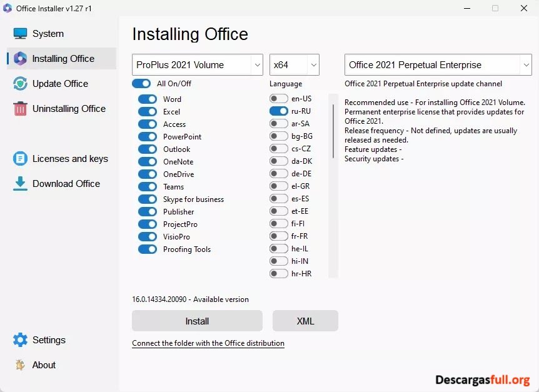Open the Office 2021 Perpetual Enterprise channel dropdown
Viewport: 539px width, 392px height.
(x=438, y=64)
